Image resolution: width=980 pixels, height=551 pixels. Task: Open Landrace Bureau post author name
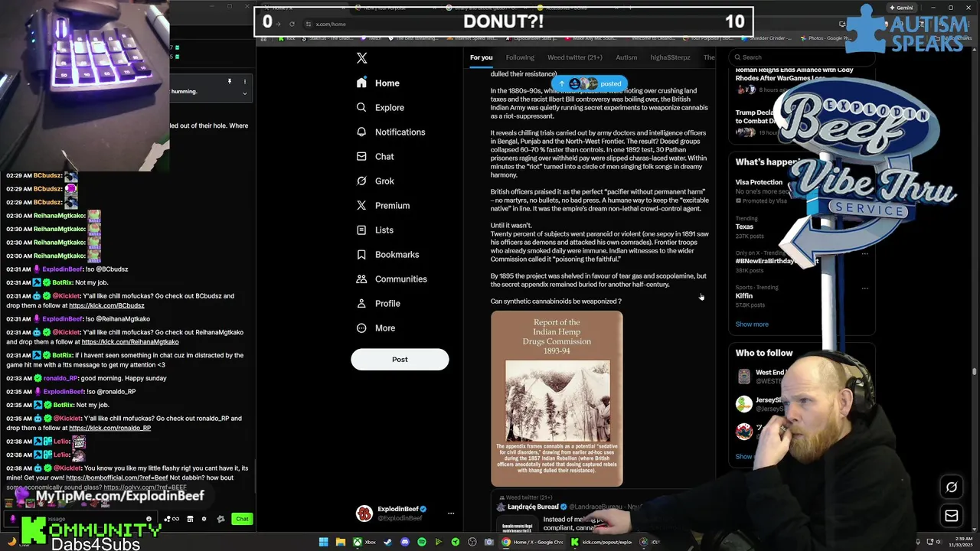click(x=532, y=507)
